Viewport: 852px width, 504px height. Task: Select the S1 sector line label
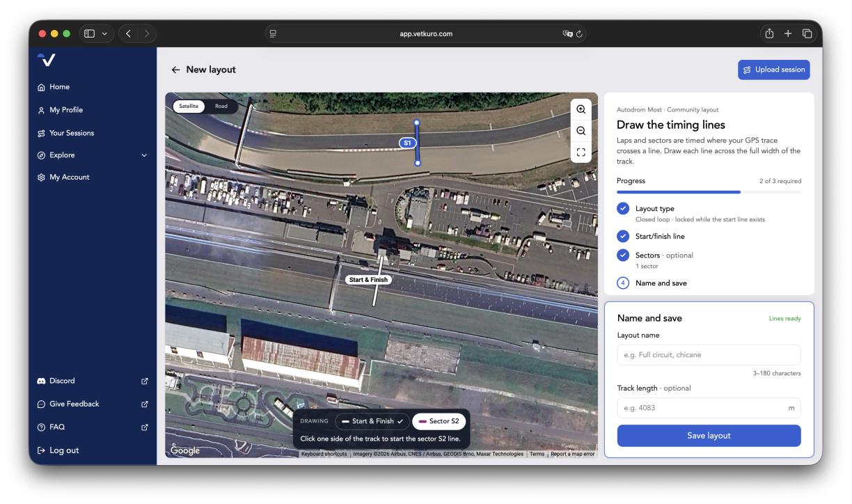click(408, 143)
